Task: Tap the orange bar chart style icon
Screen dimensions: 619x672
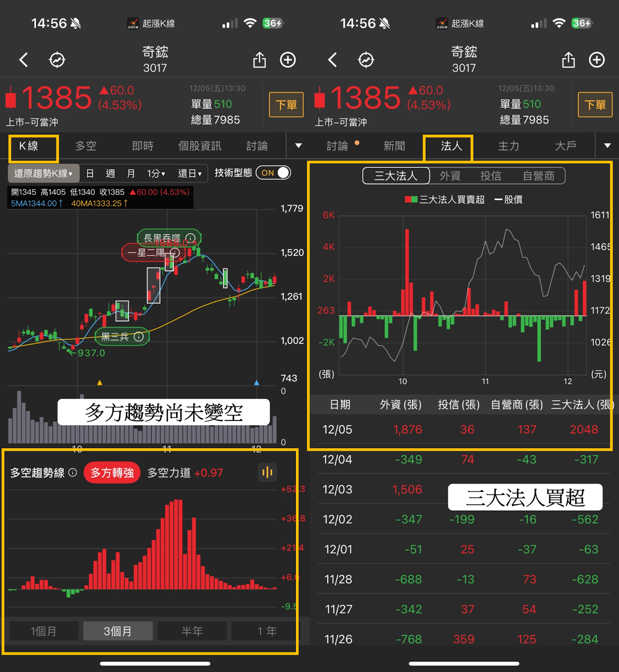Action: pos(267,472)
